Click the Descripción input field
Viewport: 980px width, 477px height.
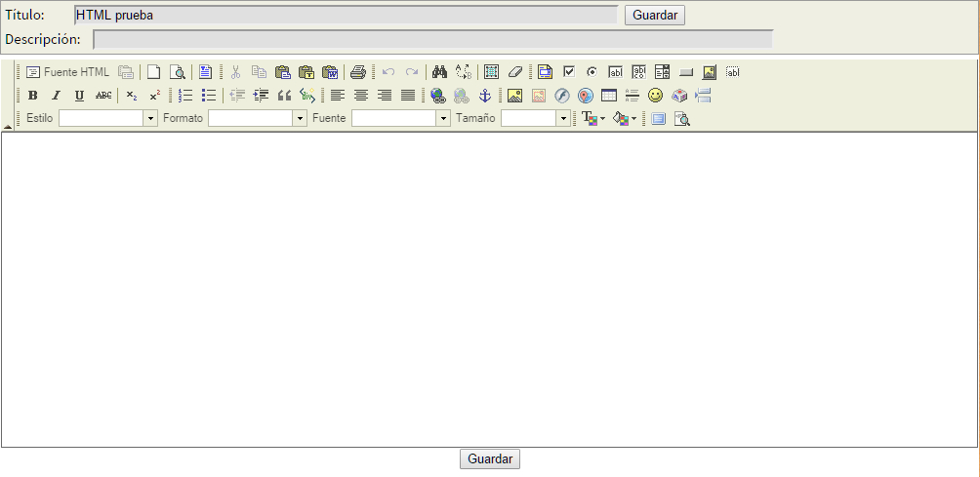pyautogui.click(x=433, y=39)
